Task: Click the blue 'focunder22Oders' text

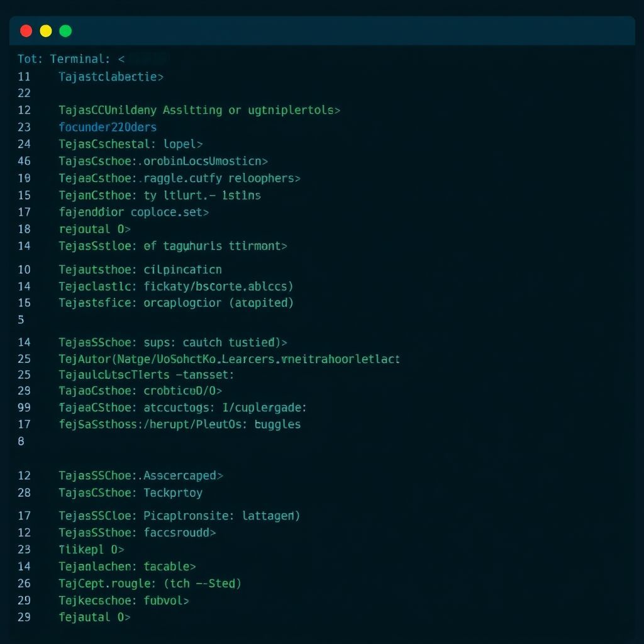Action: point(108,127)
